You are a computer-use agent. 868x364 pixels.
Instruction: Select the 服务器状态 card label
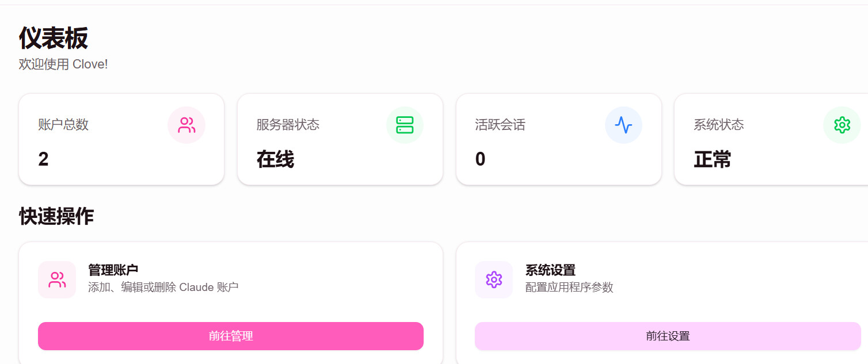288,125
